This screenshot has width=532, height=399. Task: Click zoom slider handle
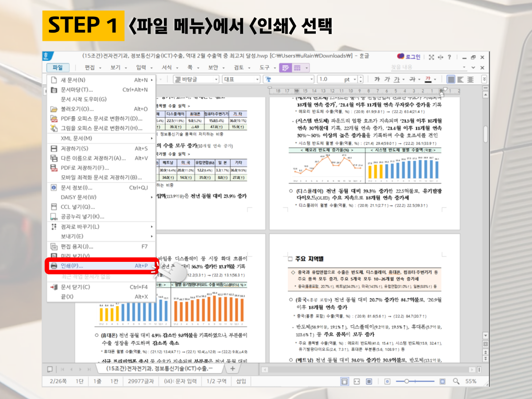tap(406, 381)
